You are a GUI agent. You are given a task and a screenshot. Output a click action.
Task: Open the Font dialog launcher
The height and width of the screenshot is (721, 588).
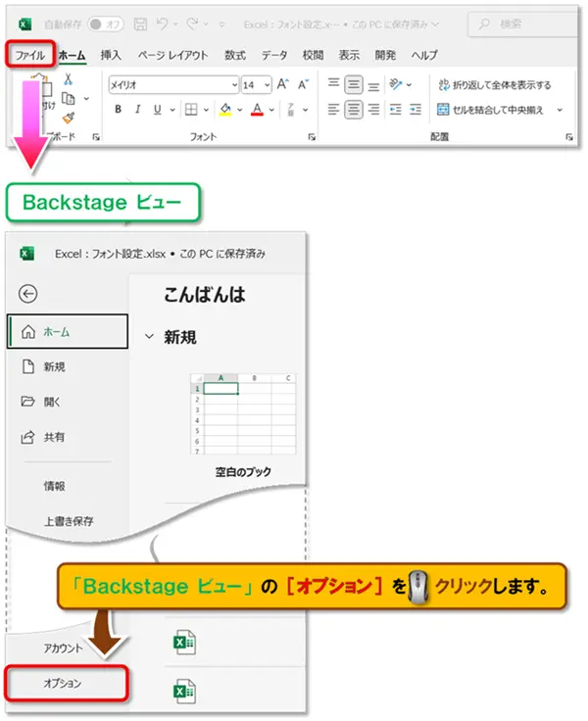pos(312,137)
